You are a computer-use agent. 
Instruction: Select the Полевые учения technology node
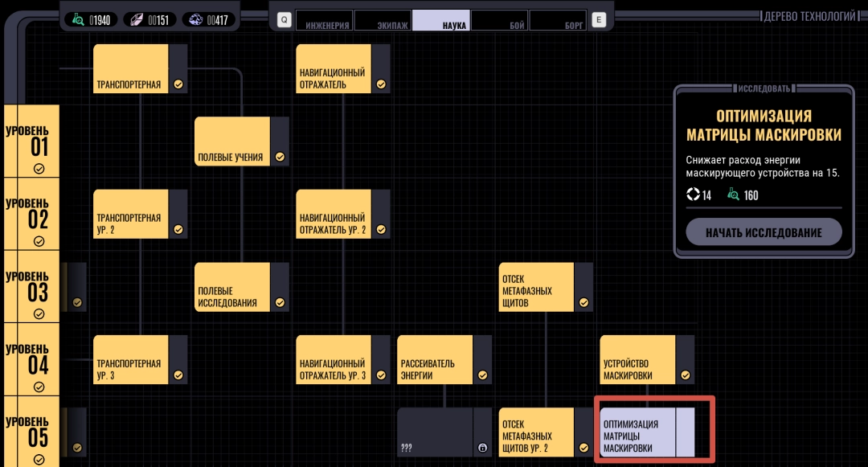pyautogui.click(x=232, y=142)
